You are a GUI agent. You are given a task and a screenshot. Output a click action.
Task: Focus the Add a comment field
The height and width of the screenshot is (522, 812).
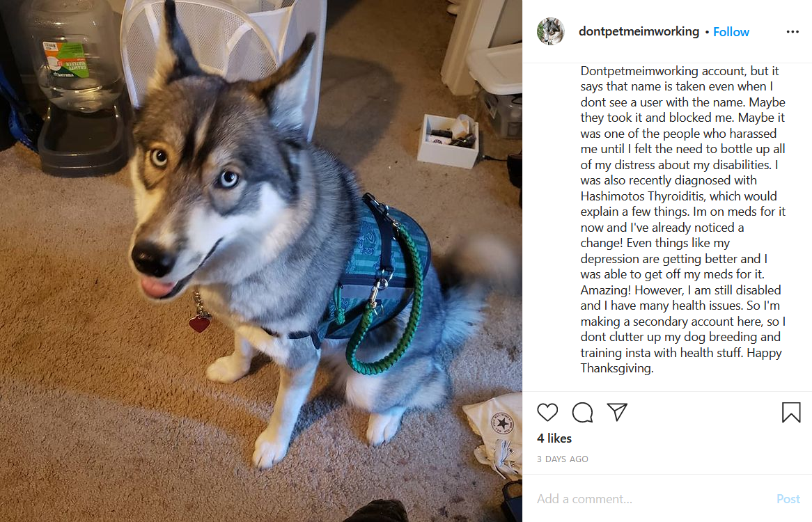(x=653, y=499)
